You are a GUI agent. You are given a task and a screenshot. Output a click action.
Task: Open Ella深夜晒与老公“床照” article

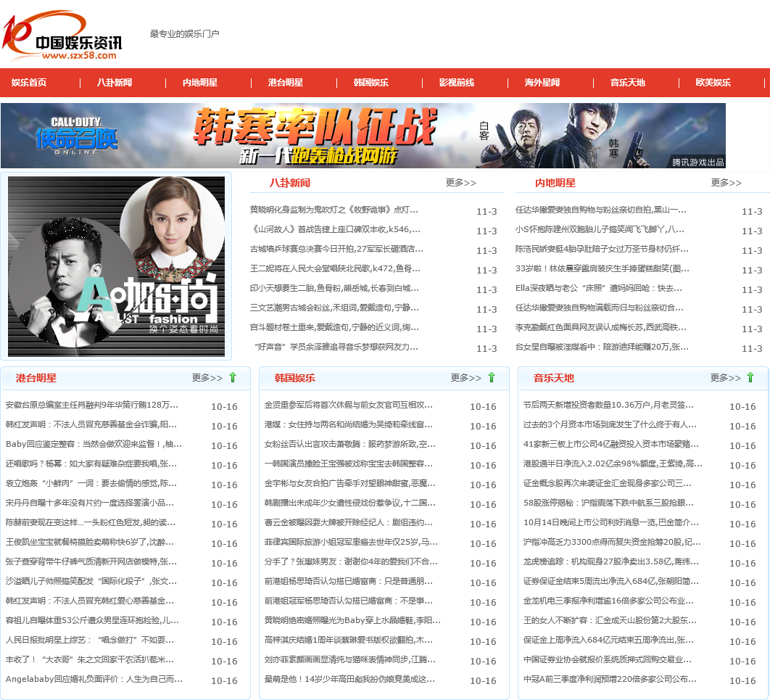pyautogui.click(x=598, y=289)
